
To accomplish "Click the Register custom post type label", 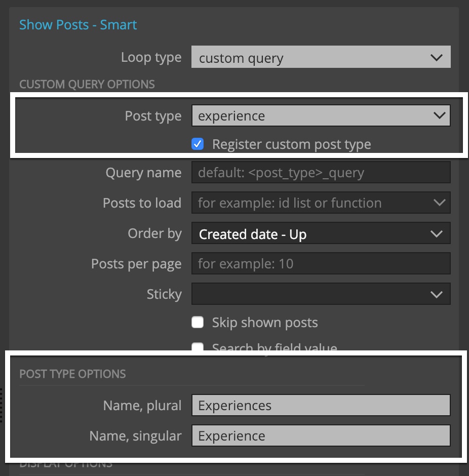I will point(291,144).
